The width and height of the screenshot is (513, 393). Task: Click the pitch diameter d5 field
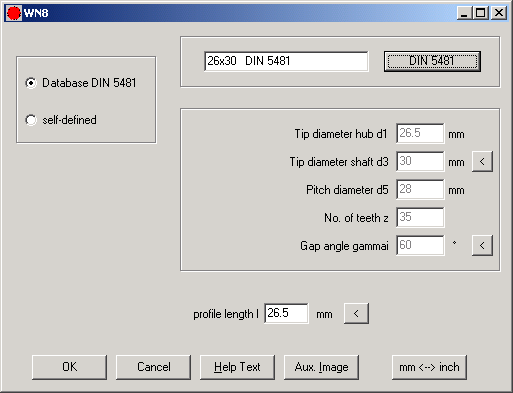click(x=420, y=189)
